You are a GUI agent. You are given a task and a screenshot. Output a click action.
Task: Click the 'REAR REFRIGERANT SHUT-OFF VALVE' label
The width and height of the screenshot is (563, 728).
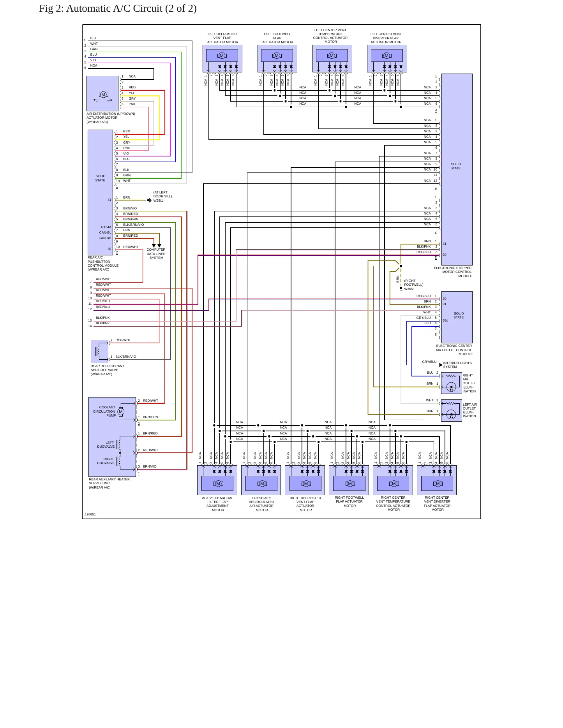point(107,370)
